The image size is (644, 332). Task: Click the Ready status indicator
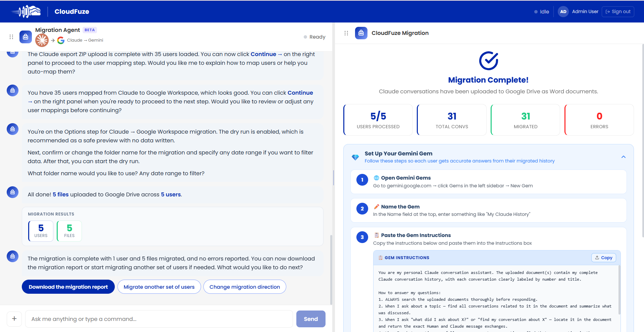tap(314, 37)
